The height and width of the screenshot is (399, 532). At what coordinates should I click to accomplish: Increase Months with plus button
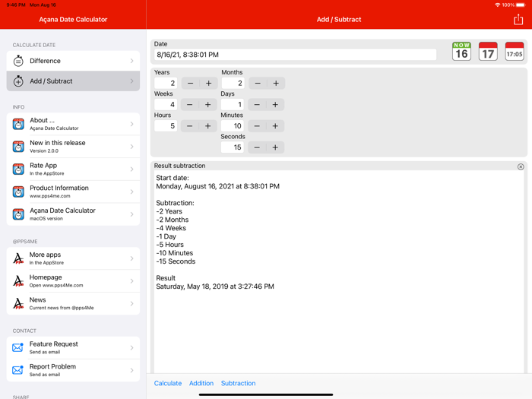point(276,83)
